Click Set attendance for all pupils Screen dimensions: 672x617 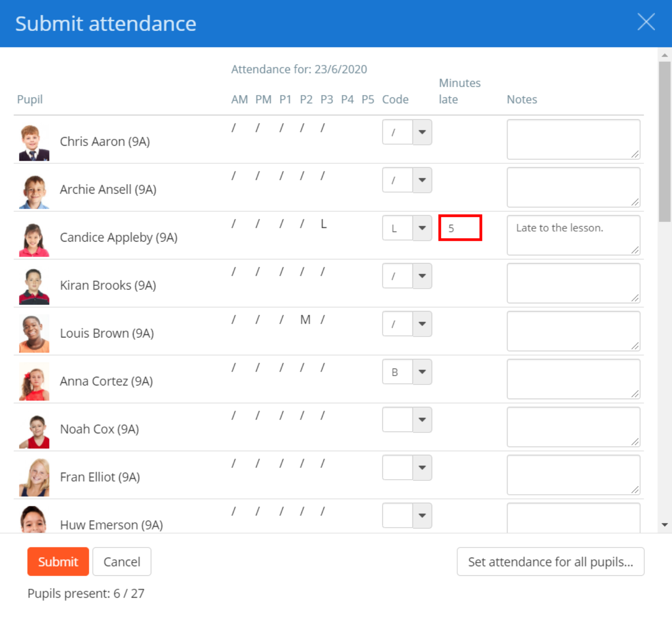550,562
